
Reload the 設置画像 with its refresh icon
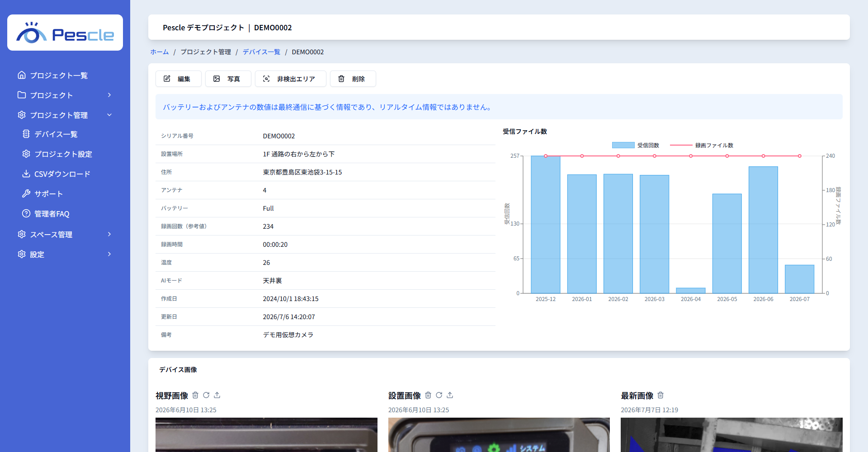point(439,395)
